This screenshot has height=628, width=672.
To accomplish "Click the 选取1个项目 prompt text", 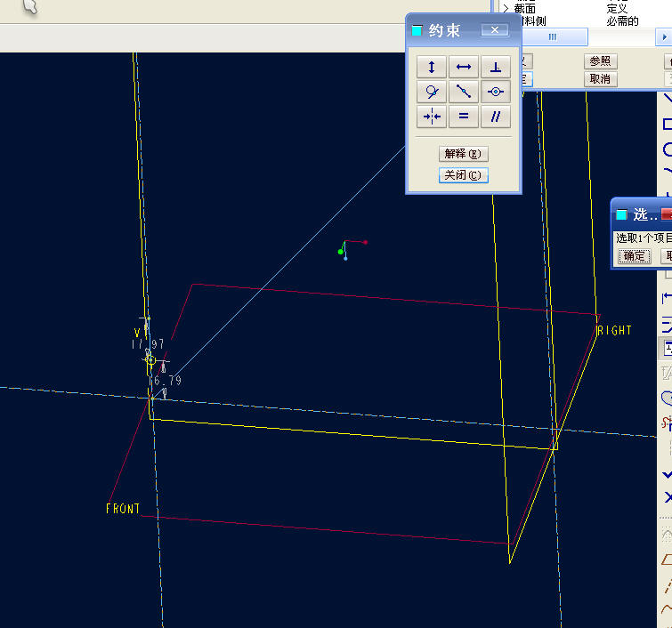I will [644, 238].
